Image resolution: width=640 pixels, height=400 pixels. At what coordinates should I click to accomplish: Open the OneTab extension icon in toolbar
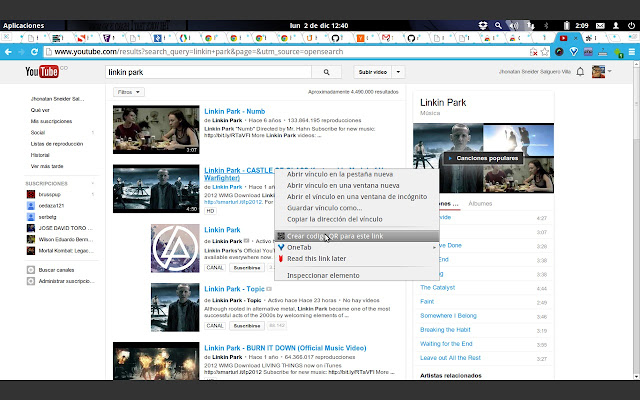coord(573,52)
